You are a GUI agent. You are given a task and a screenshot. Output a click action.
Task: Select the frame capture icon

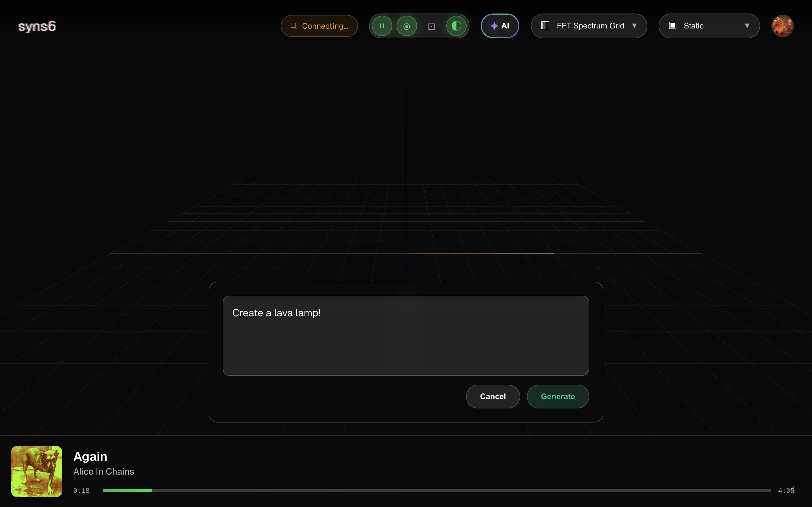[431, 26]
